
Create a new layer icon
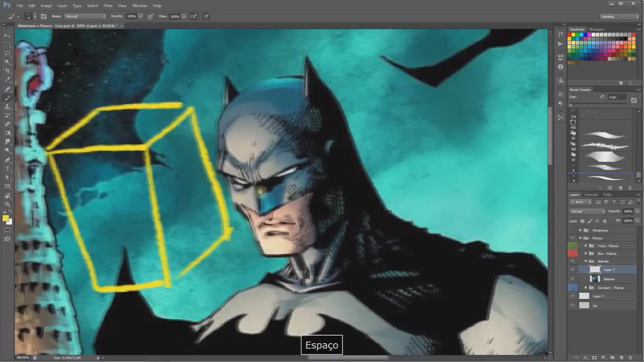621,357
